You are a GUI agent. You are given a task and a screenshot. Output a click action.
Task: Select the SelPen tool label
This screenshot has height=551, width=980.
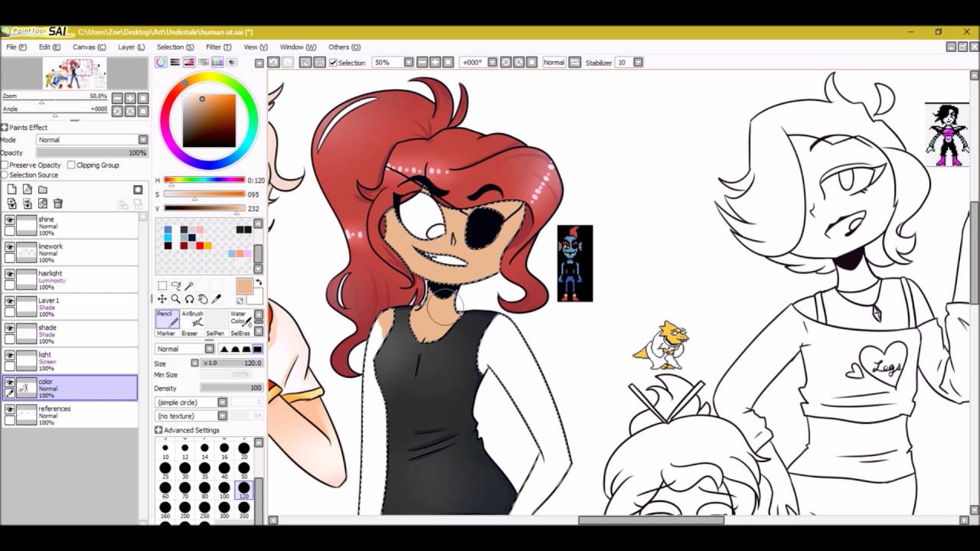(x=215, y=334)
